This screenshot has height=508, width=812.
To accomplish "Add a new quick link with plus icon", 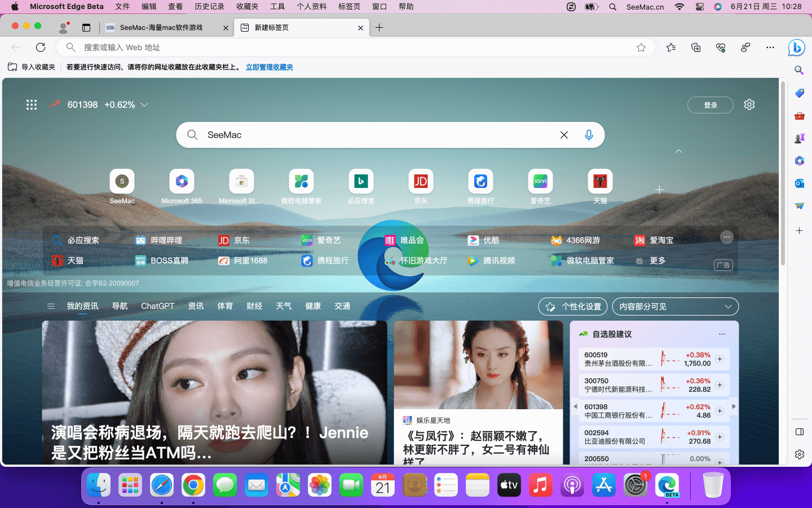I will (x=659, y=190).
